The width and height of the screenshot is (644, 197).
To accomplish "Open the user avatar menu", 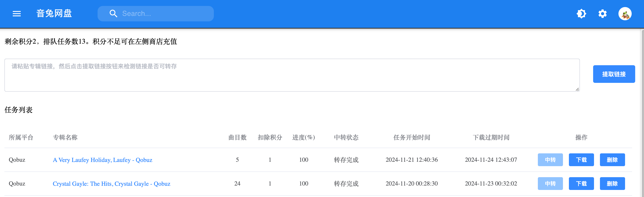I will (625, 14).
